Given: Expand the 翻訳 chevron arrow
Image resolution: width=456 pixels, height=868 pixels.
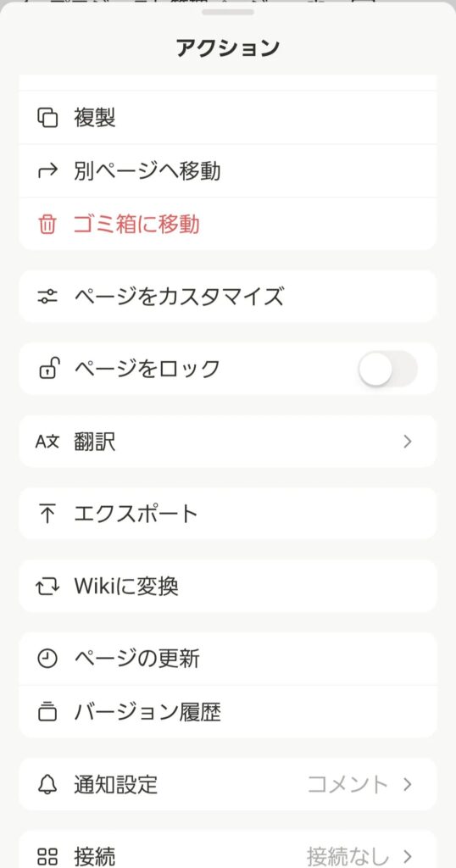Looking at the screenshot, I should [x=408, y=441].
